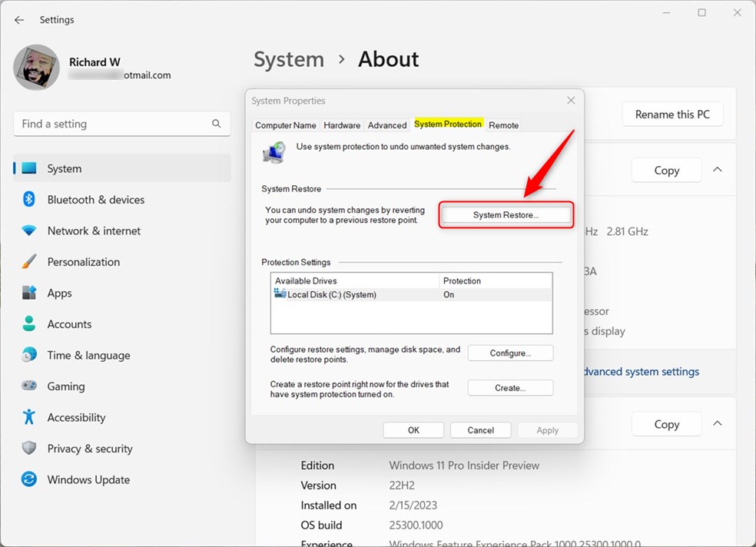The height and width of the screenshot is (547, 756).
Task: Open Bluetooth & devices from the sidebar
Action: pos(95,199)
